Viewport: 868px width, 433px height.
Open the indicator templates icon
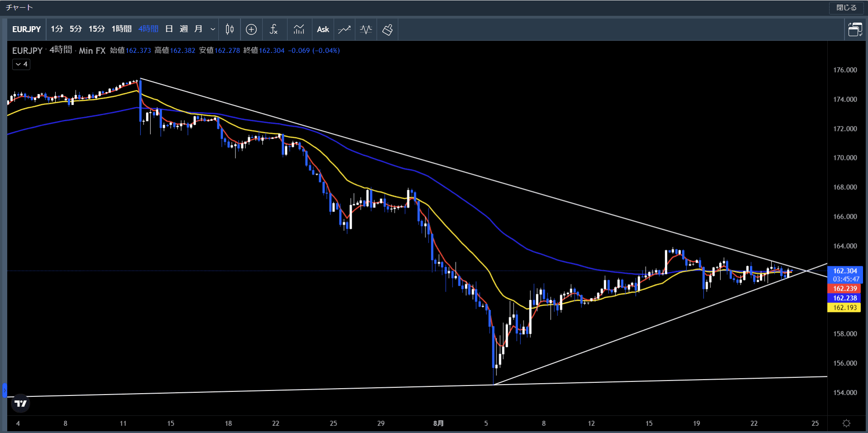299,29
